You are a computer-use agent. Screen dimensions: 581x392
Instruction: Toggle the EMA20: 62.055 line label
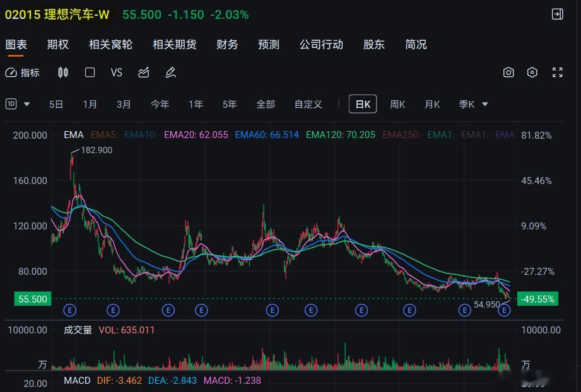tap(196, 135)
